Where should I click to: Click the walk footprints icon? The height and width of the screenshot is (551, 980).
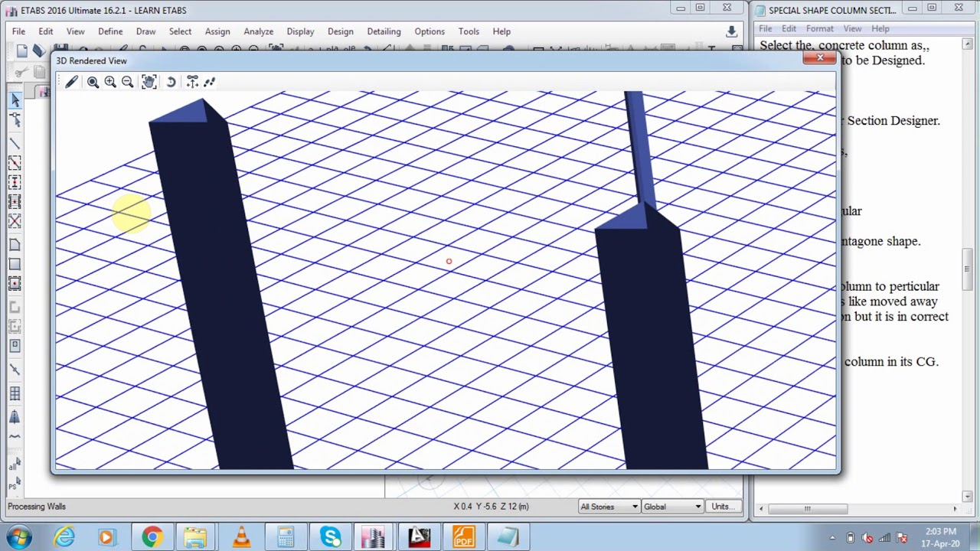pos(210,82)
